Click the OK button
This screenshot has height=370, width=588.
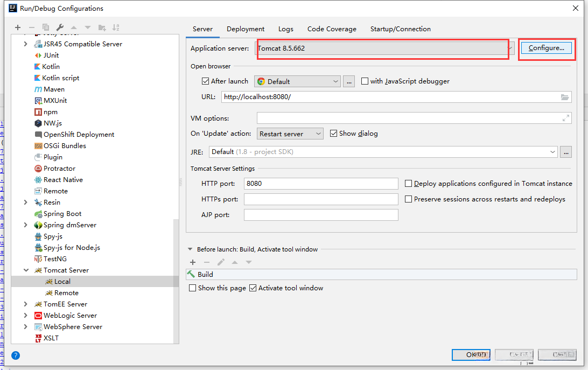click(x=471, y=355)
